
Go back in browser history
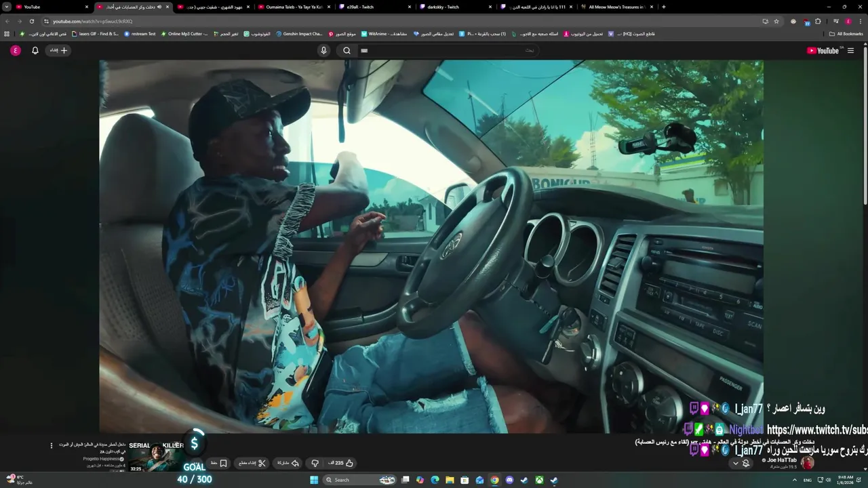(7, 21)
